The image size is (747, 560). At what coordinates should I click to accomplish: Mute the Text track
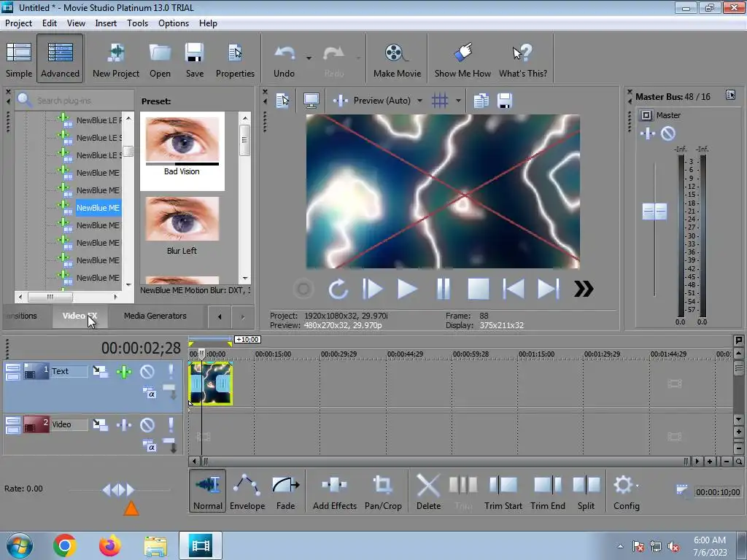point(147,371)
